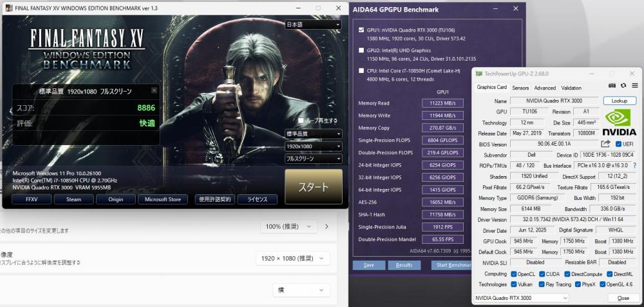This screenshot has height=307, width=644.
Task: Refresh GPU-Z data with the refresh icon
Action: 623,85
